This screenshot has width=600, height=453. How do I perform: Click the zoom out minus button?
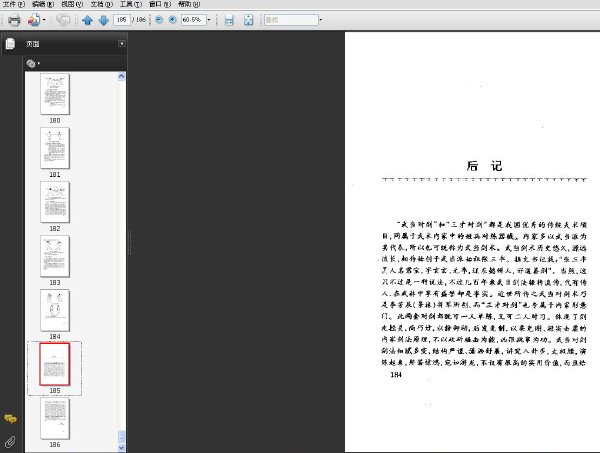tap(159, 20)
